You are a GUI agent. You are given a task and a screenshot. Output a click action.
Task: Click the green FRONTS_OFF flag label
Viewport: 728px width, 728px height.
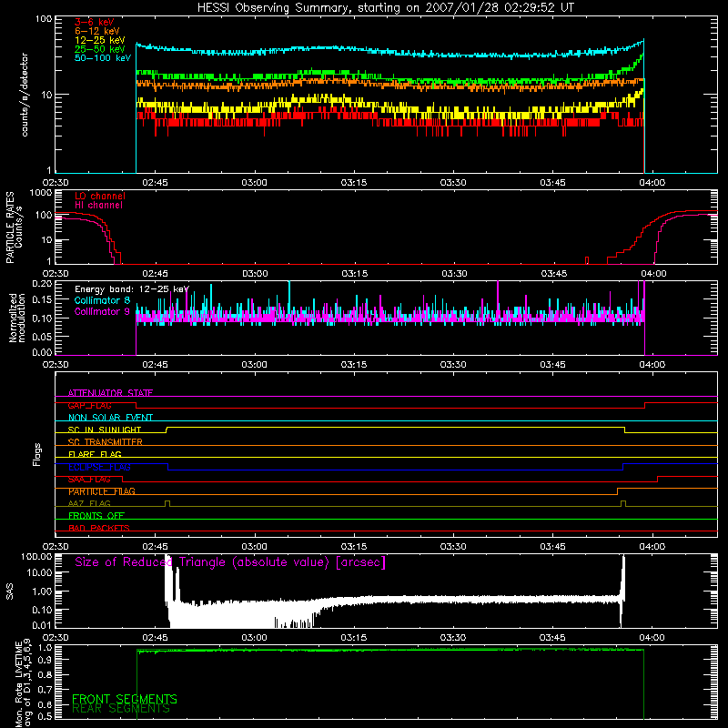click(96, 515)
